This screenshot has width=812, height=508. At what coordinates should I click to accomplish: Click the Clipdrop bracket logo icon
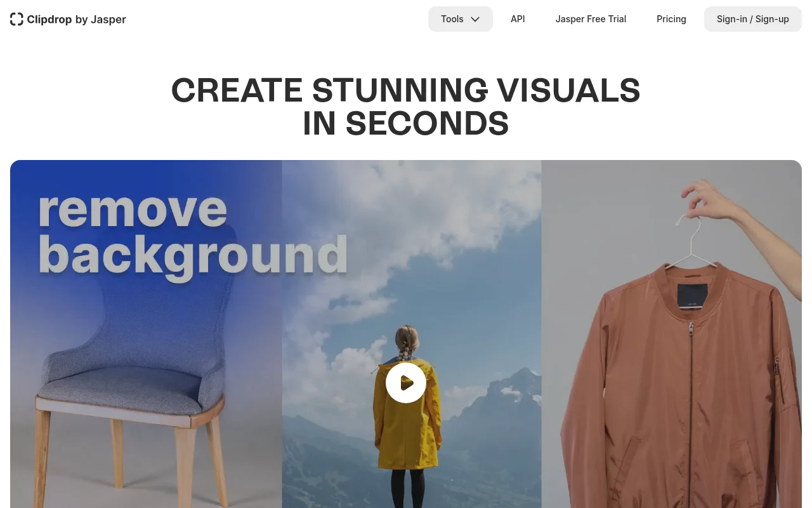point(16,19)
